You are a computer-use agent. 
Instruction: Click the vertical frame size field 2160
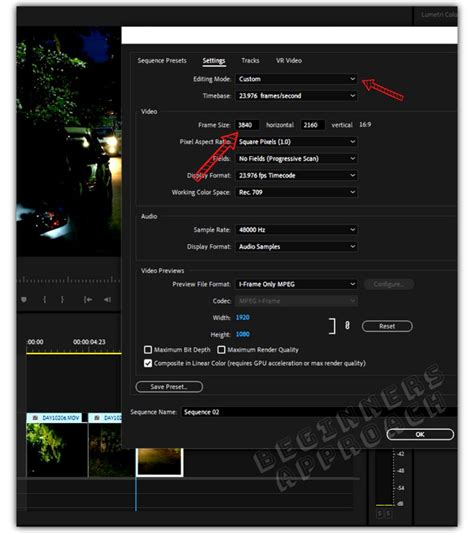(x=312, y=125)
